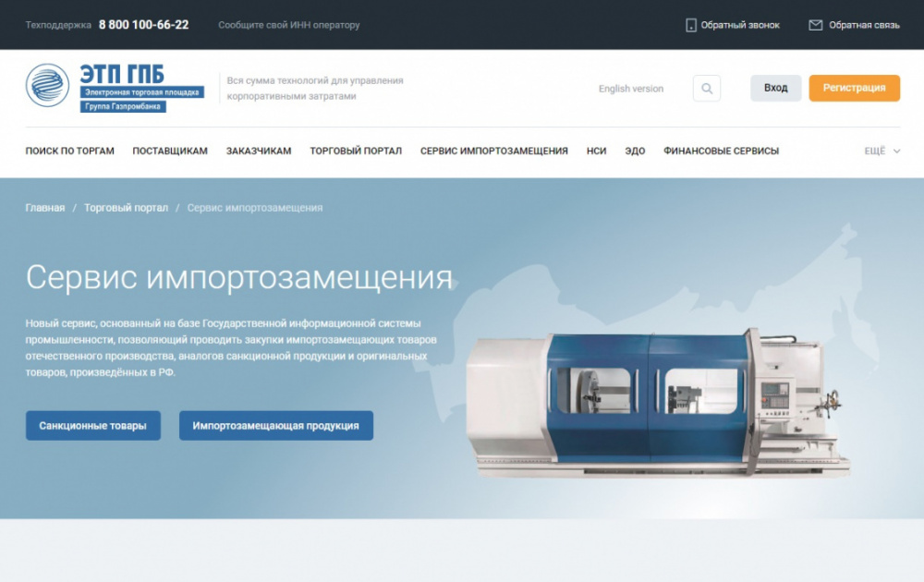Screen dimensions: 924x582
Task: Click the orange Регистрация button
Action: click(x=854, y=88)
